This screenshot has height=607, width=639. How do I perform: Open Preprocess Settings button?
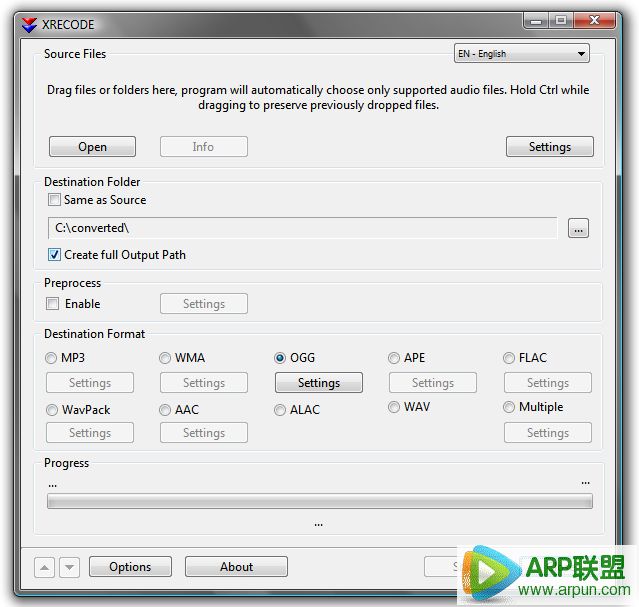pyautogui.click(x=203, y=304)
